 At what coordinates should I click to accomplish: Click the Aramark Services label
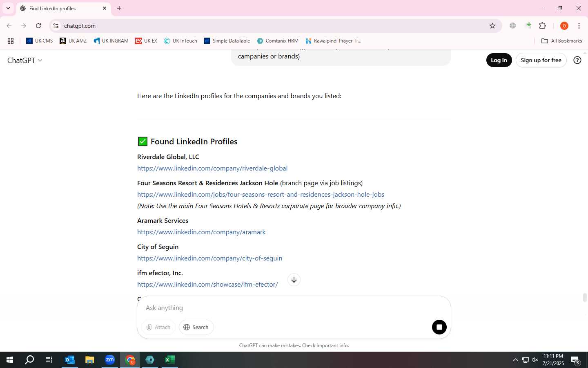point(163,221)
